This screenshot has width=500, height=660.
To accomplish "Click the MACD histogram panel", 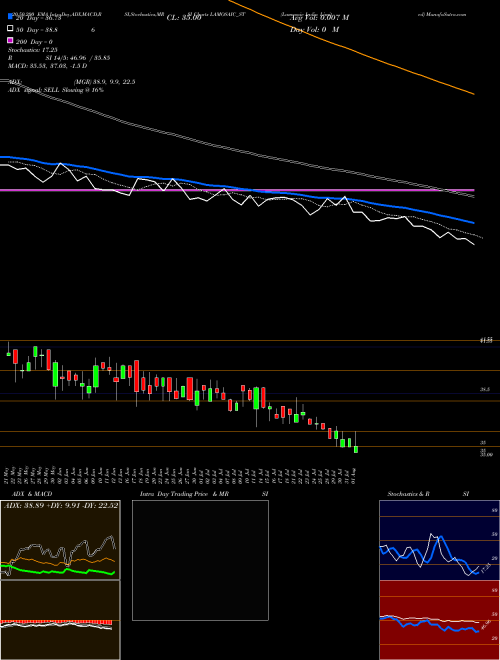I will [60, 620].
